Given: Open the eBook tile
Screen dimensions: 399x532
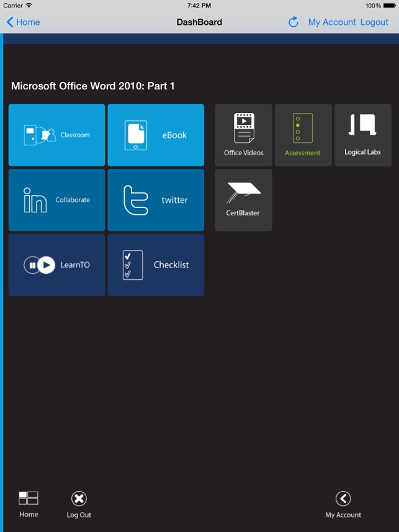Looking at the screenshot, I should click(x=156, y=135).
